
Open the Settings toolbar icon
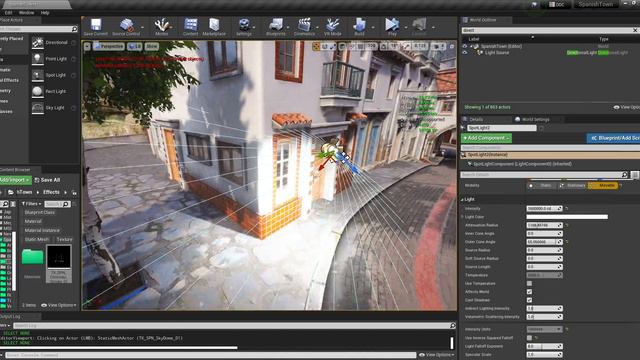(x=244, y=27)
